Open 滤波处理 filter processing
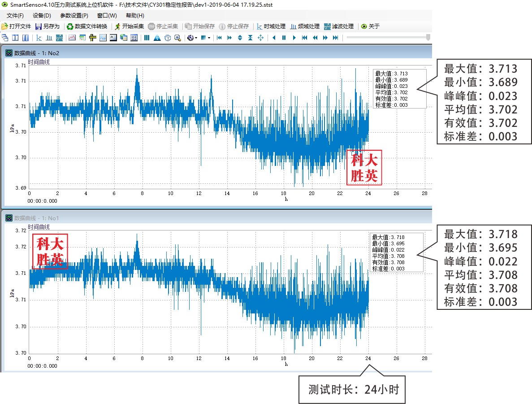 339,26
